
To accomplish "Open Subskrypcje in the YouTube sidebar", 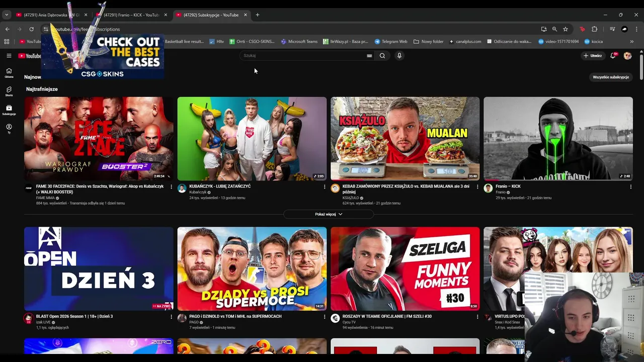I will 9,110.
